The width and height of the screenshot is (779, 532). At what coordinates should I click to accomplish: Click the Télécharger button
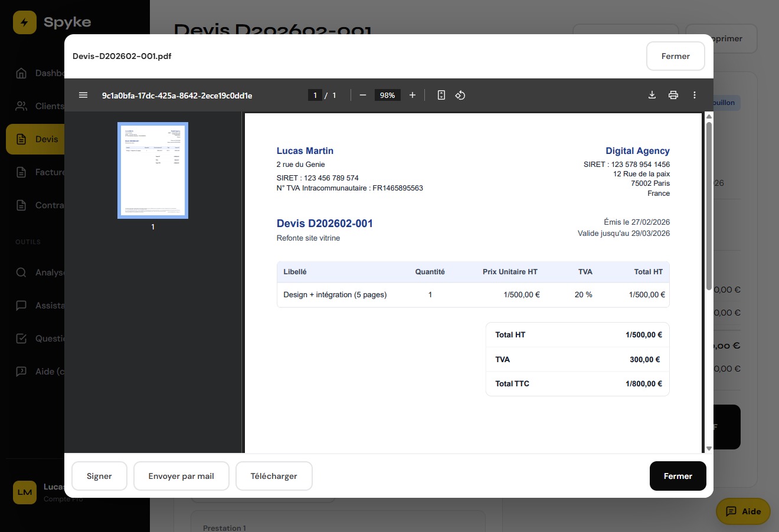coord(274,476)
